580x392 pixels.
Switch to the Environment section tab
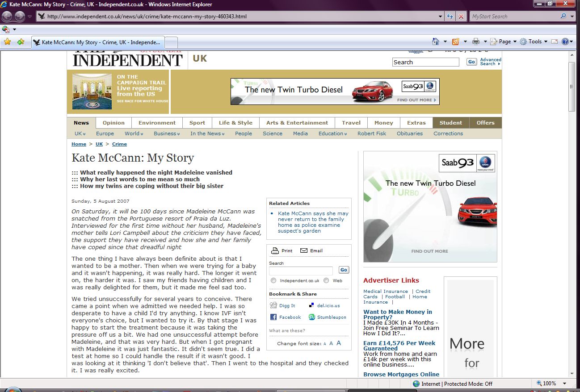157,123
